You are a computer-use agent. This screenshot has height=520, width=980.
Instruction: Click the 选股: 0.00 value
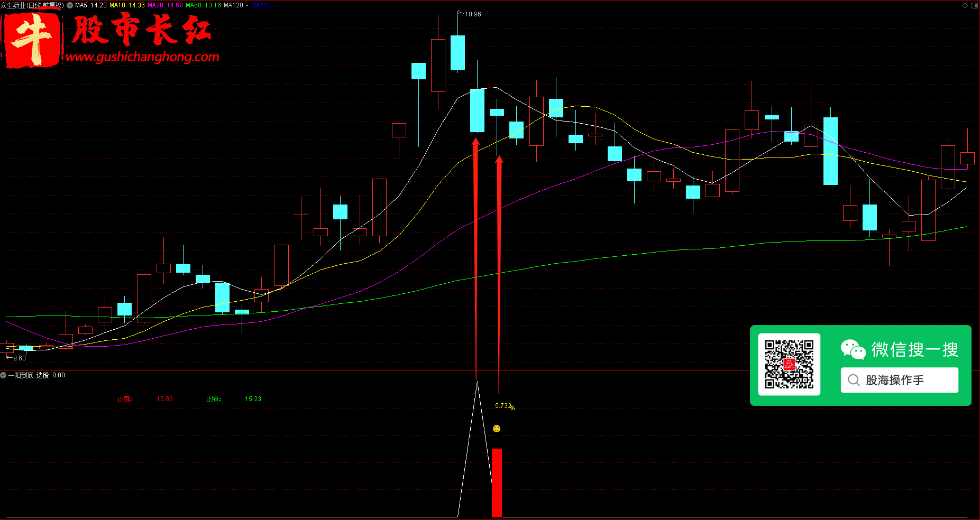point(51,375)
